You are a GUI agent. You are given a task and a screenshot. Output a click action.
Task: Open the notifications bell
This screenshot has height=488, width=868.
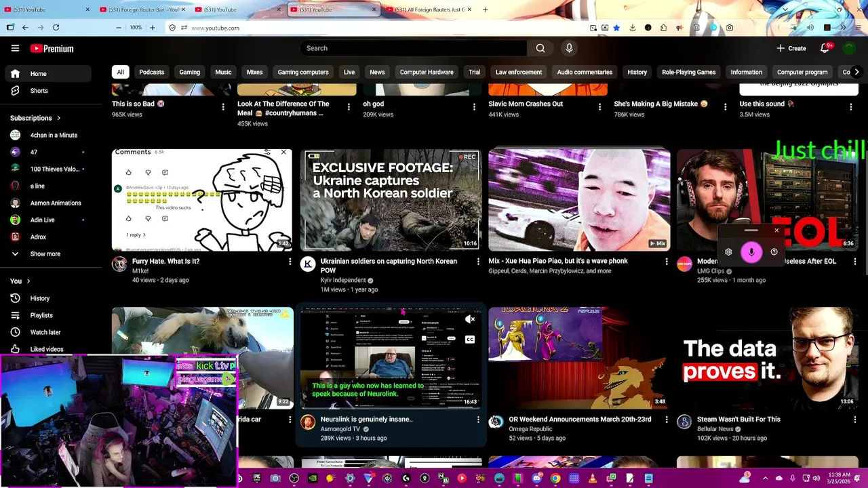(x=825, y=48)
